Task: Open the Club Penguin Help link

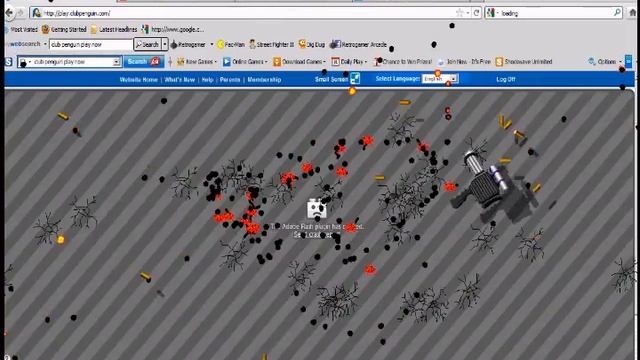Action: [x=207, y=80]
